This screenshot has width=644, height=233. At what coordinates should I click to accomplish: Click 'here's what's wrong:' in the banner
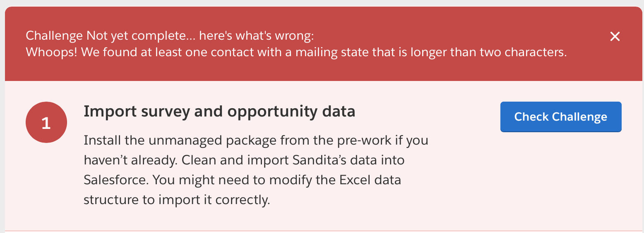tap(257, 36)
